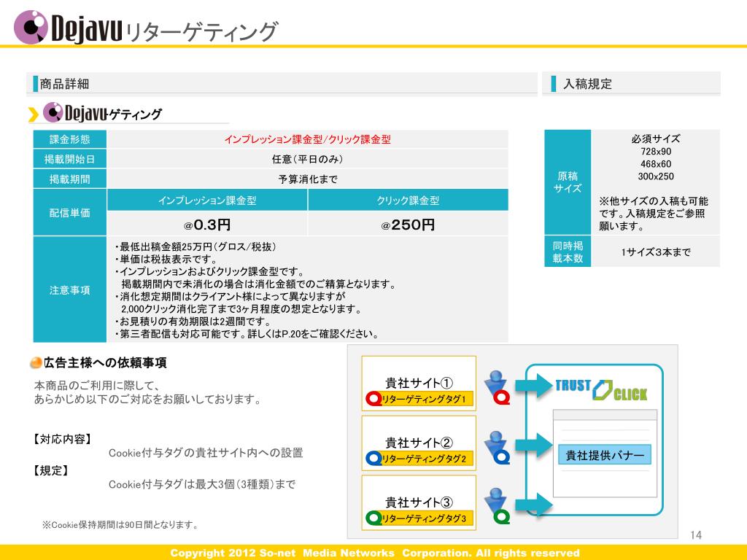Click the 配信単価 row label

(x=69, y=212)
